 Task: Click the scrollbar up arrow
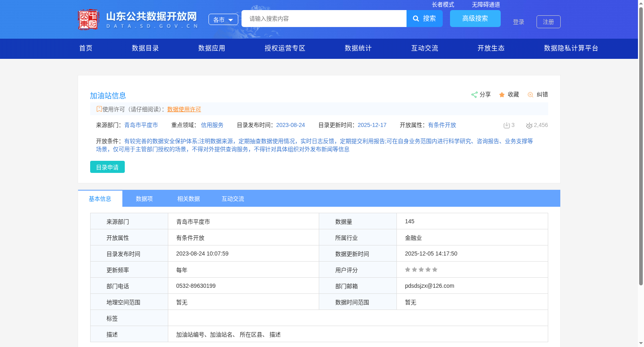(x=641, y=3)
